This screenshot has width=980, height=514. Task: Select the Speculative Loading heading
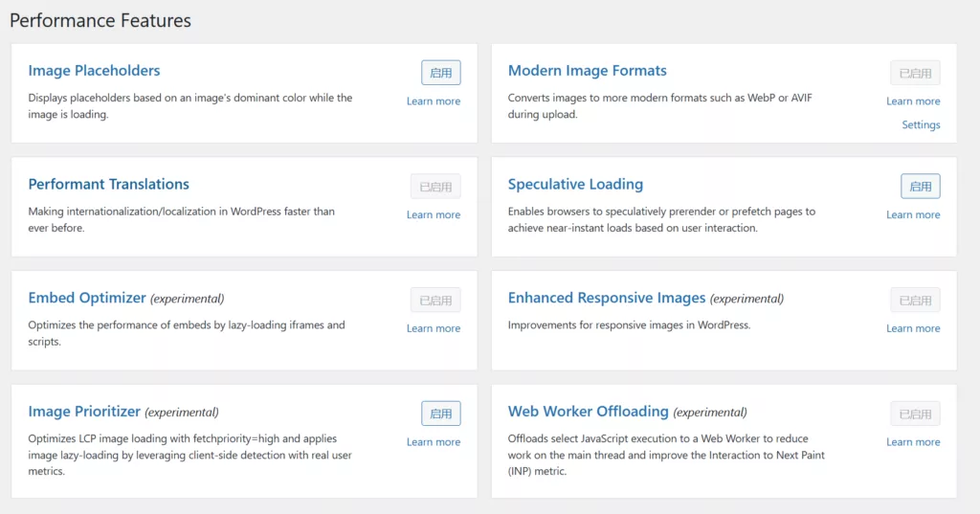tap(575, 185)
